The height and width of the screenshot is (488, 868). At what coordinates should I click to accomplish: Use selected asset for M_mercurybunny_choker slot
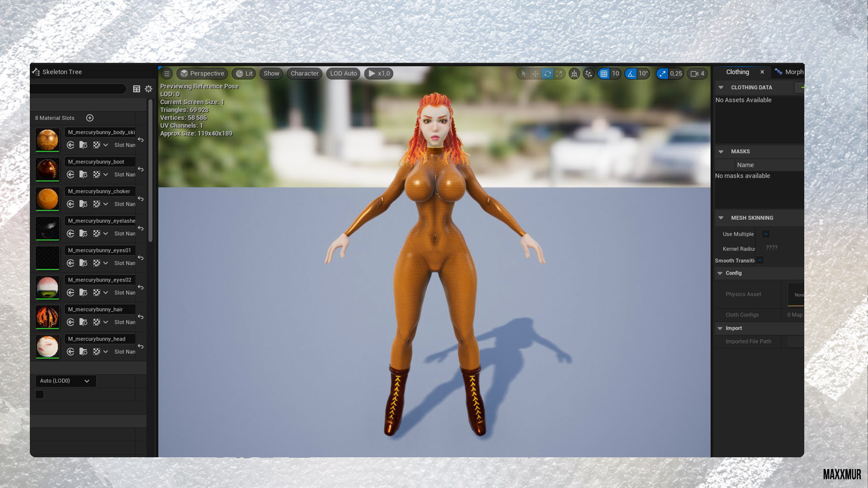click(x=71, y=204)
